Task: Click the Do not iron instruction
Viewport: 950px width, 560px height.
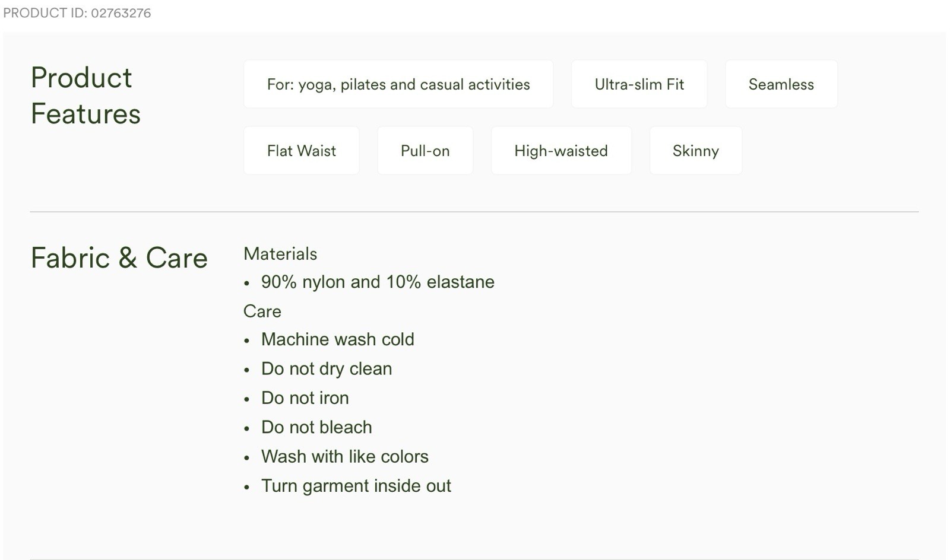Action: 305,397
